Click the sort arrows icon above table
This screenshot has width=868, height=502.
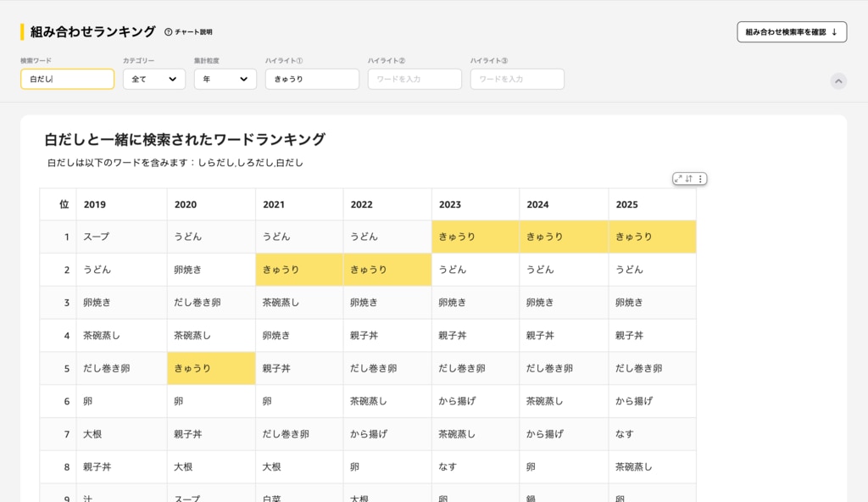(689, 179)
